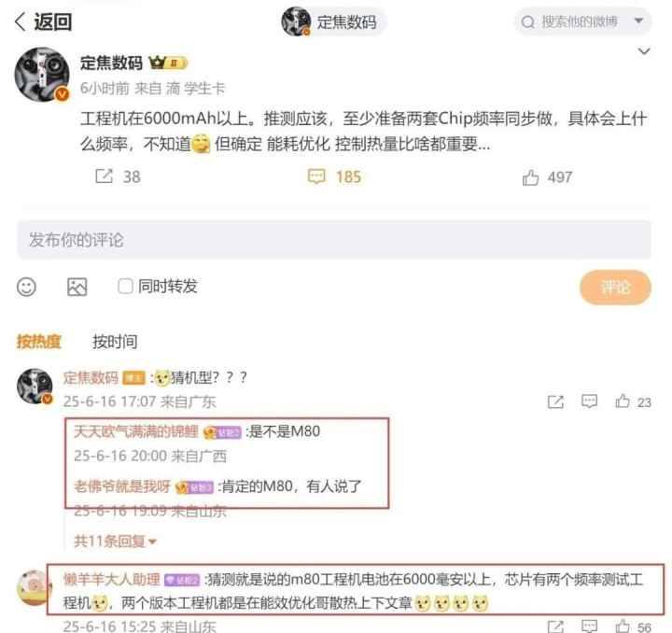This screenshot has height=633, width=672.
Task: Click the insert image icon
Action: (x=77, y=287)
